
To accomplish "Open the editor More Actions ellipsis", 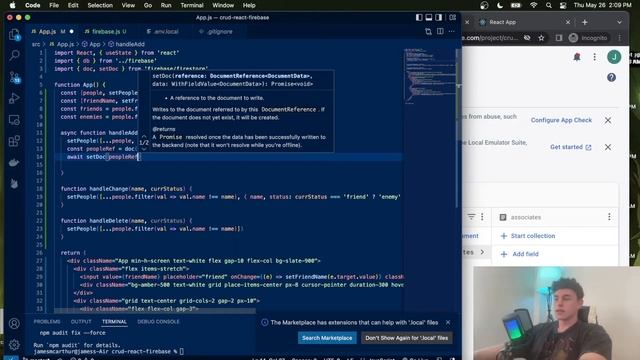I will coord(451,31).
